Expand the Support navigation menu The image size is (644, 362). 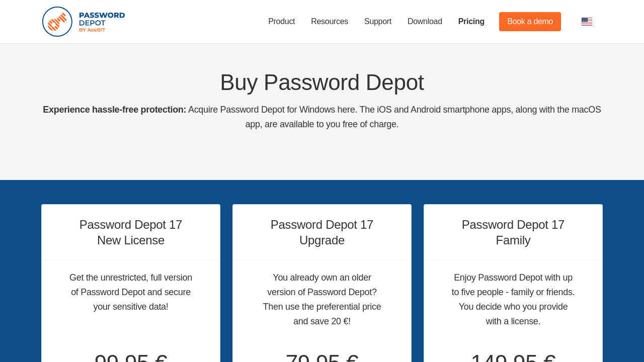377,22
